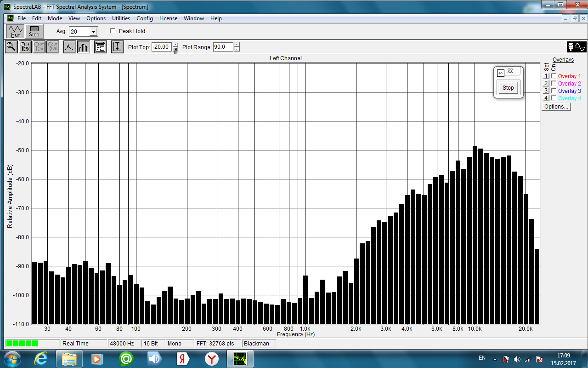Switch to line graph plot mode
Viewport: 588px width, 368px height.
tap(69, 47)
